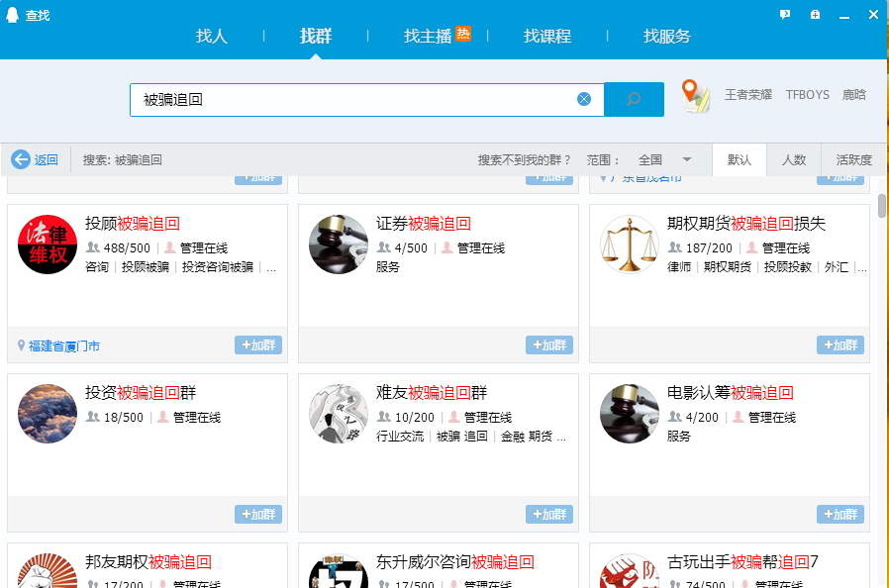Open 投顾被骗追回 group avatar
The height and width of the screenshot is (588, 889).
(x=48, y=245)
